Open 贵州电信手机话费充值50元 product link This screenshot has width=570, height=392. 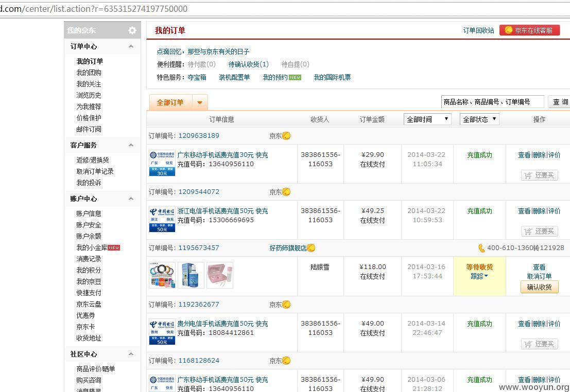point(222,324)
